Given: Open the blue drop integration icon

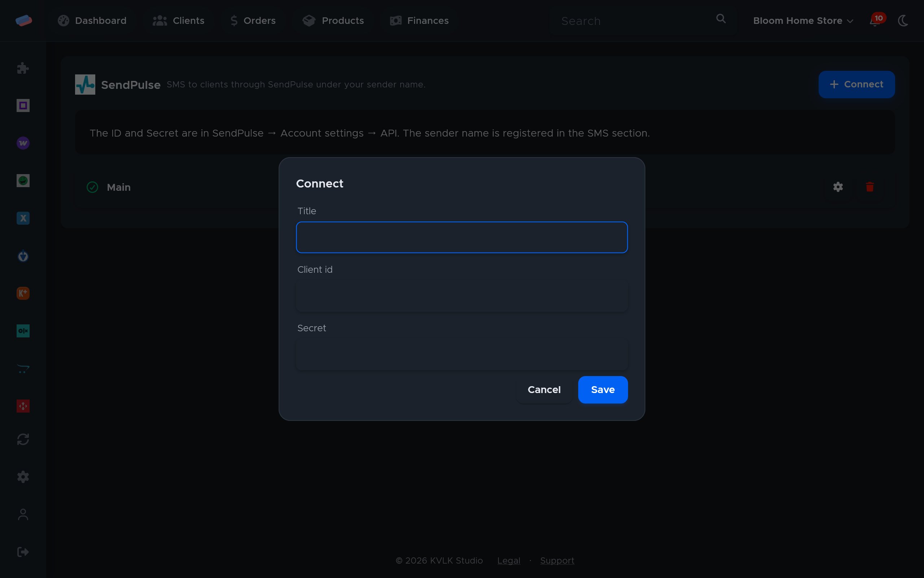Looking at the screenshot, I should (23, 256).
